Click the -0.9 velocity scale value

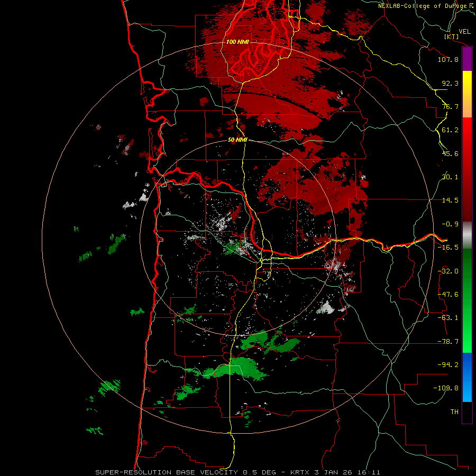450,224
